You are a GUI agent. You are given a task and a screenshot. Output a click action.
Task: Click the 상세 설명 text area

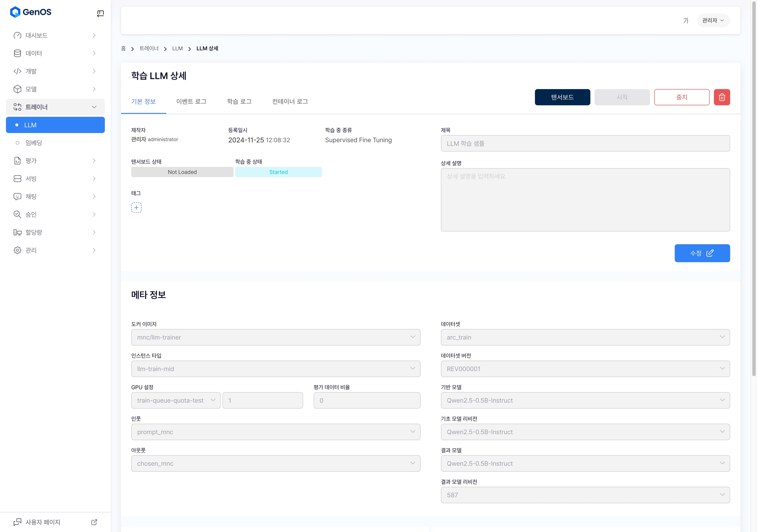[x=585, y=199]
